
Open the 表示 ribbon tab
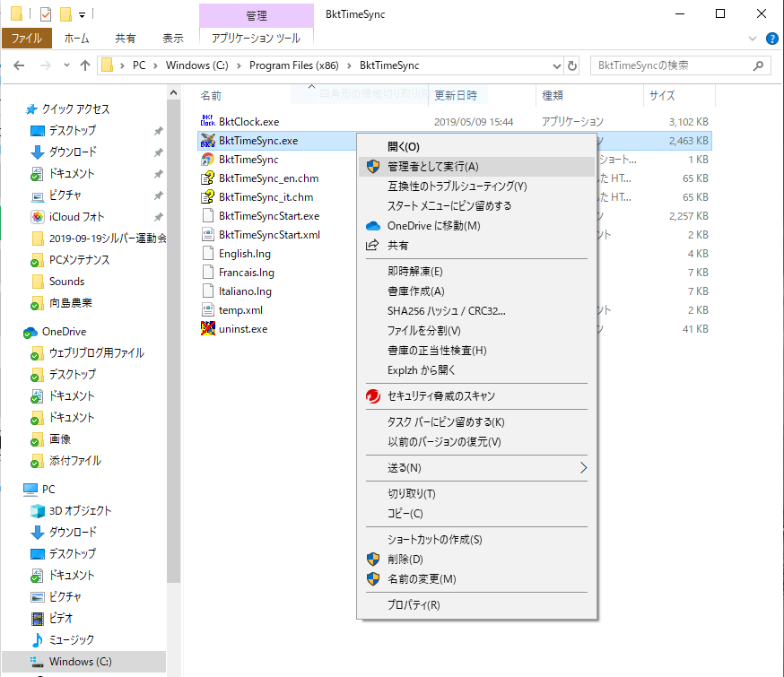173,39
